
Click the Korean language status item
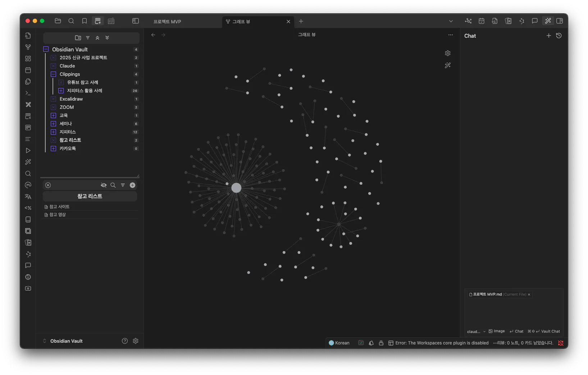point(339,343)
